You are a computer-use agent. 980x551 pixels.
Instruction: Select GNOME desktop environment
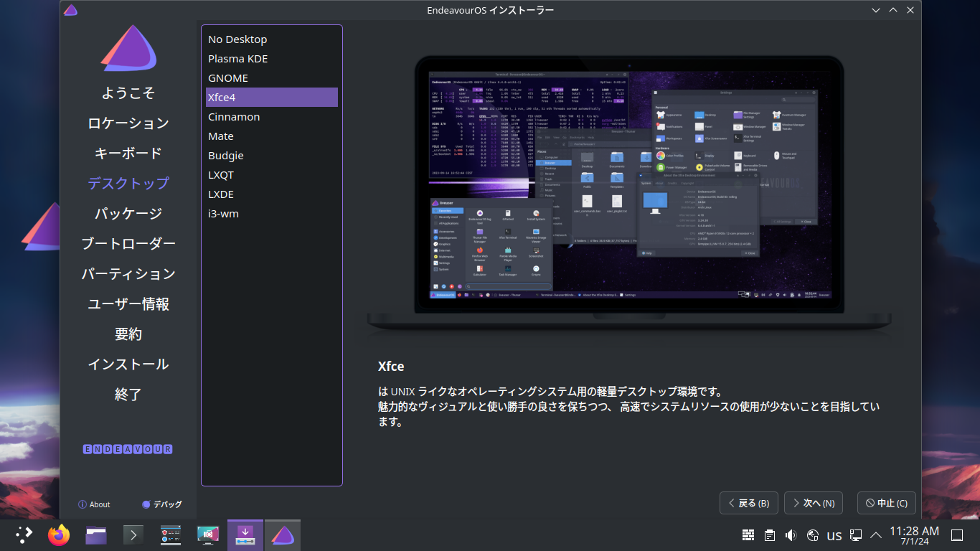[x=272, y=78]
